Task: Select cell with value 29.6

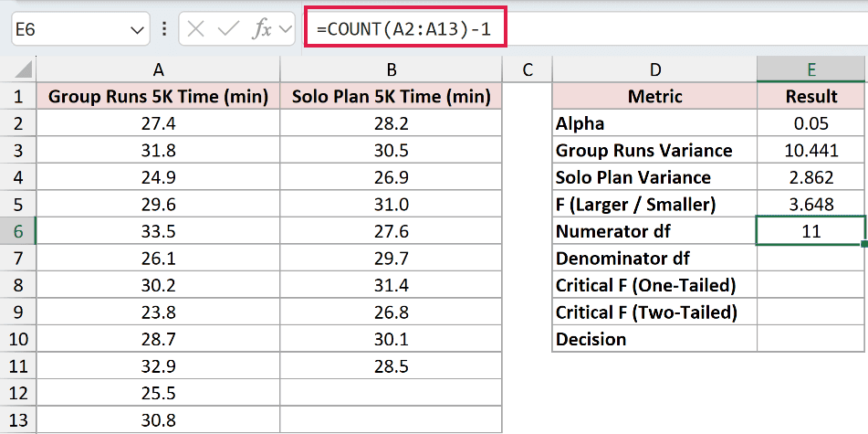Action: point(158,205)
